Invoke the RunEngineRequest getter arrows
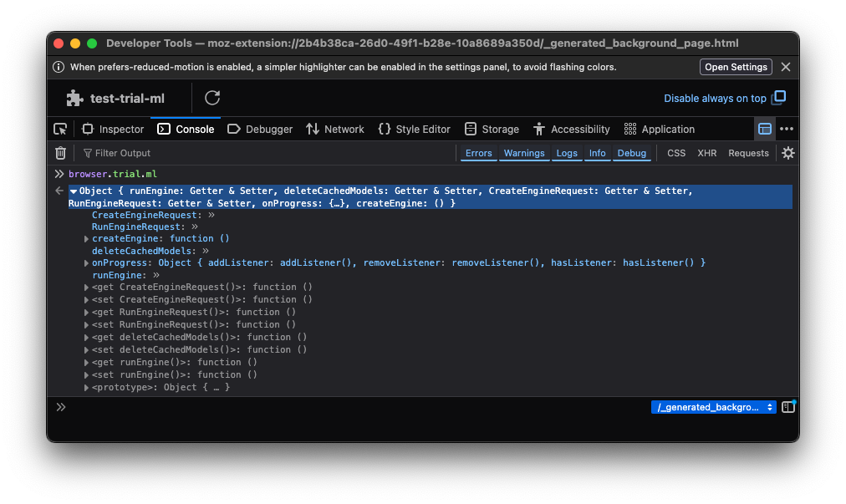Image resolution: width=846 pixels, height=504 pixels. pos(194,227)
